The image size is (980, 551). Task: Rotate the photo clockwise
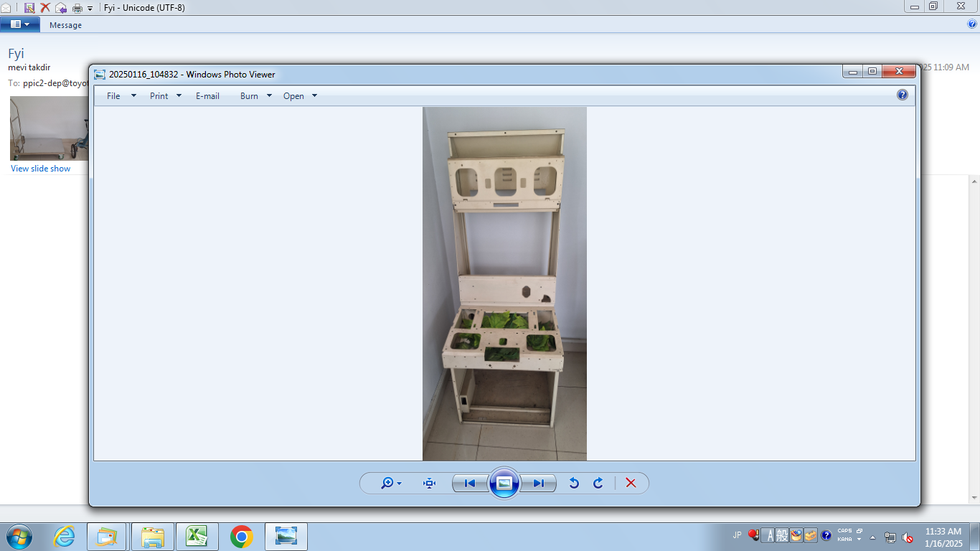[598, 484]
